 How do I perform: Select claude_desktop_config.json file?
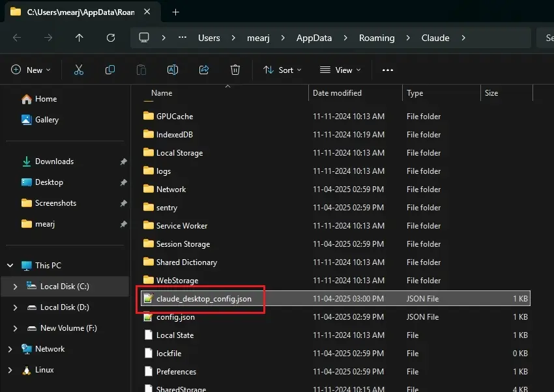pos(203,299)
